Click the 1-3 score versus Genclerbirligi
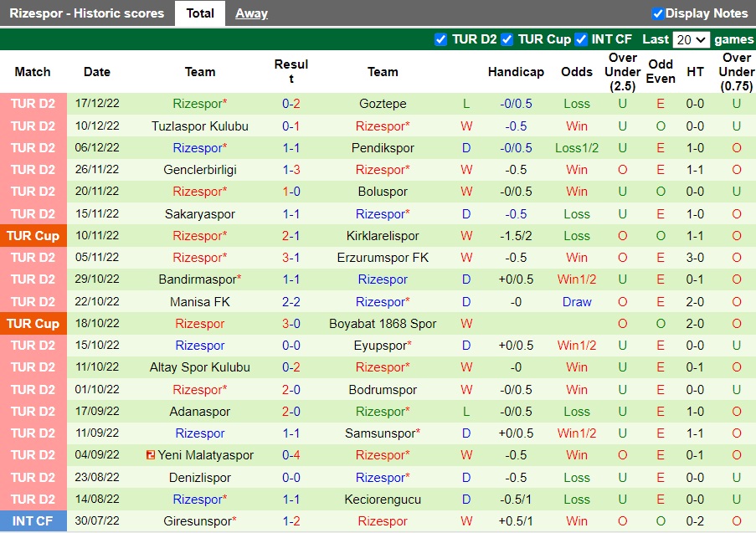This screenshot has width=756, height=533. tap(291, 170)
